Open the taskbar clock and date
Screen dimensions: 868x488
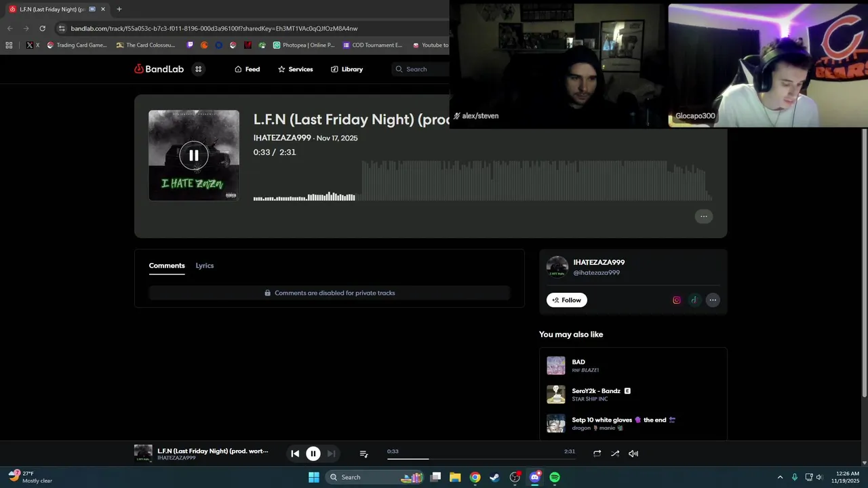tap(847, 477)
